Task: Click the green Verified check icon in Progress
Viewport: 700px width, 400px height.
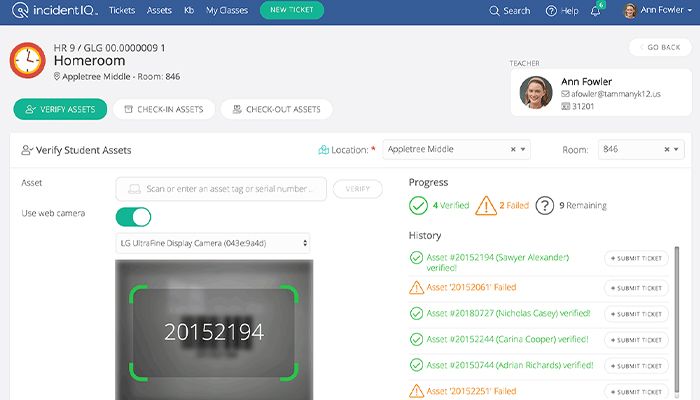Action: (418, 205)
